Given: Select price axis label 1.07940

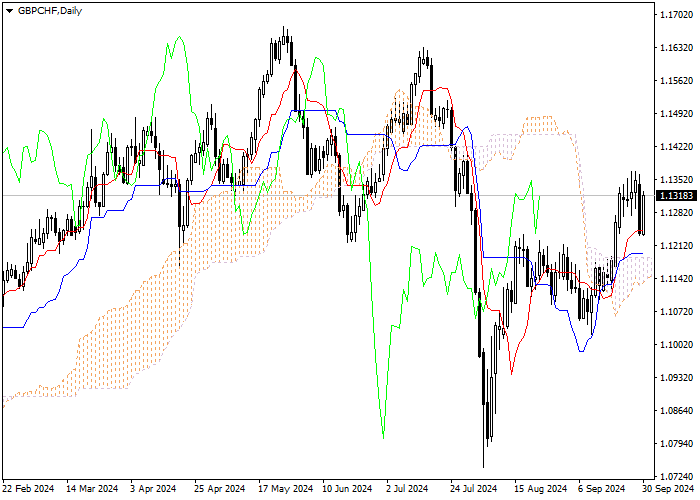Looking at the screenshot, I should 676,444.
